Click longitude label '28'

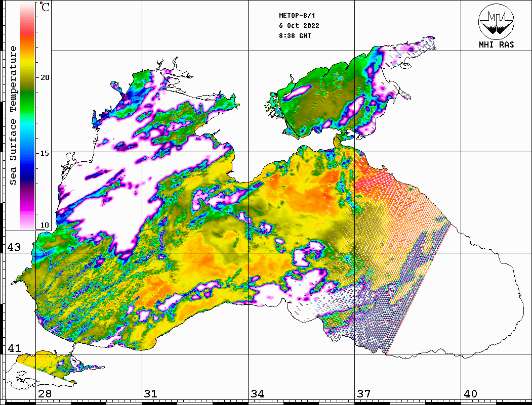point(45,393)
